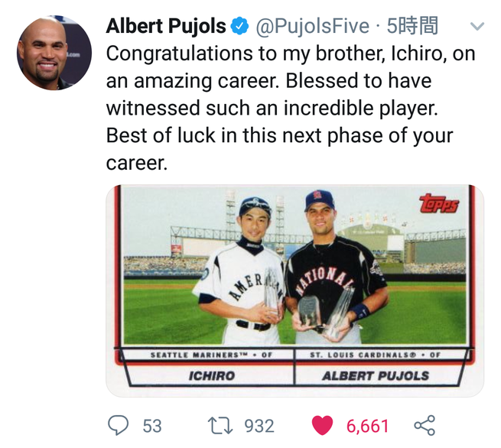Open the Albert Pujols display name link

165,27
